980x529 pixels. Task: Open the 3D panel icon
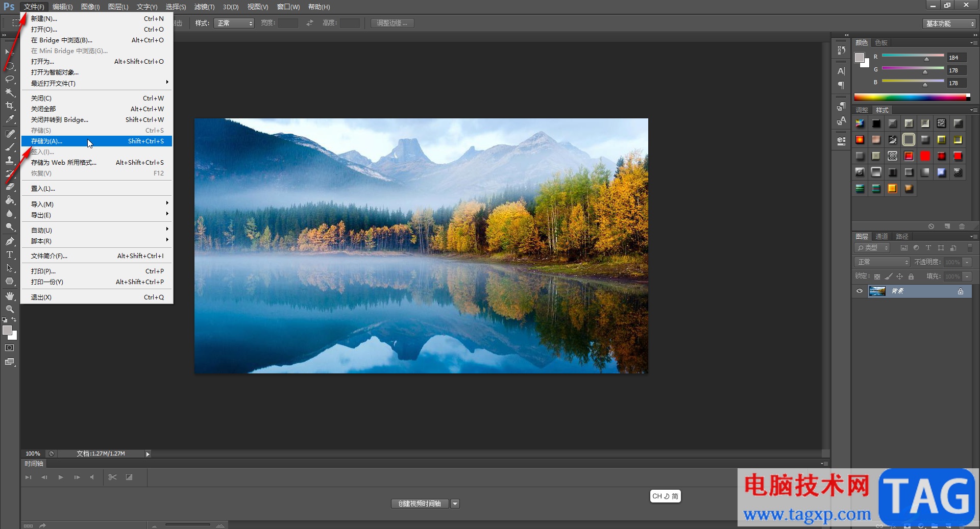point(841,140)
